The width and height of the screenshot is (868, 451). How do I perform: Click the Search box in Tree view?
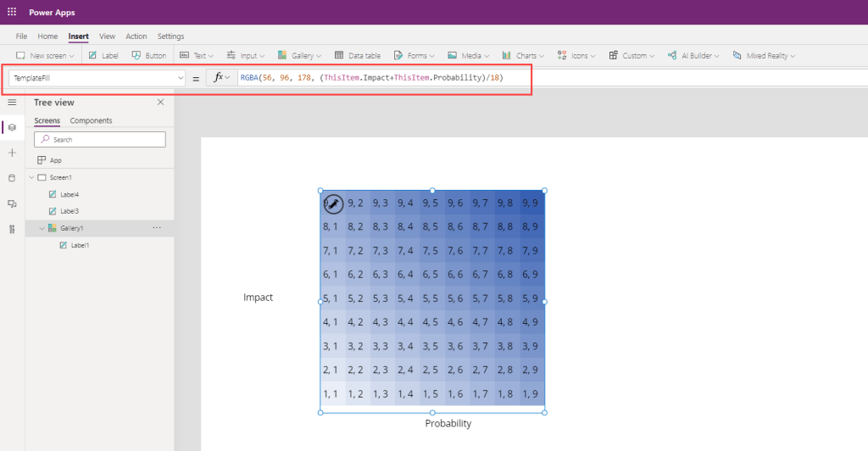click(99, 139)
